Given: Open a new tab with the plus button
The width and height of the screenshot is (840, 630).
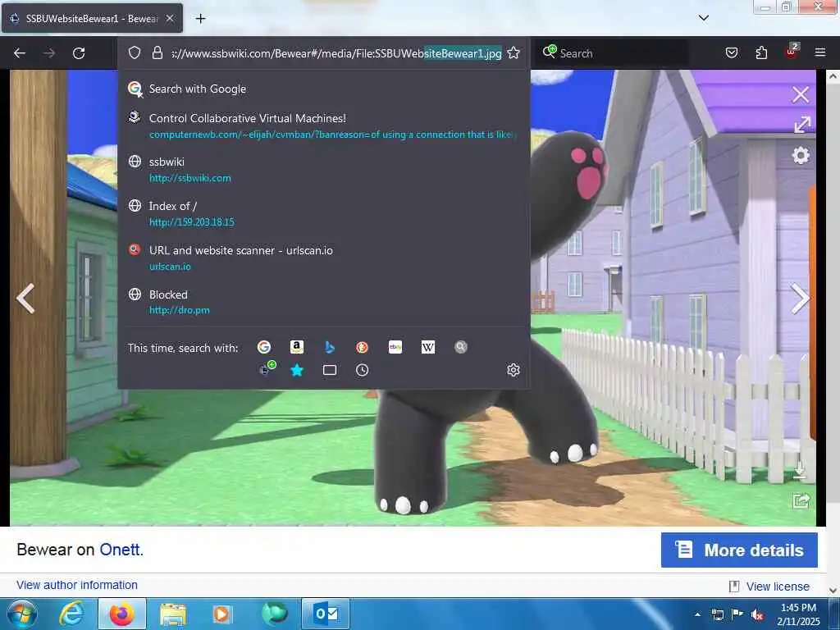Looking at the screenshot, I should [x=200, y=19].
